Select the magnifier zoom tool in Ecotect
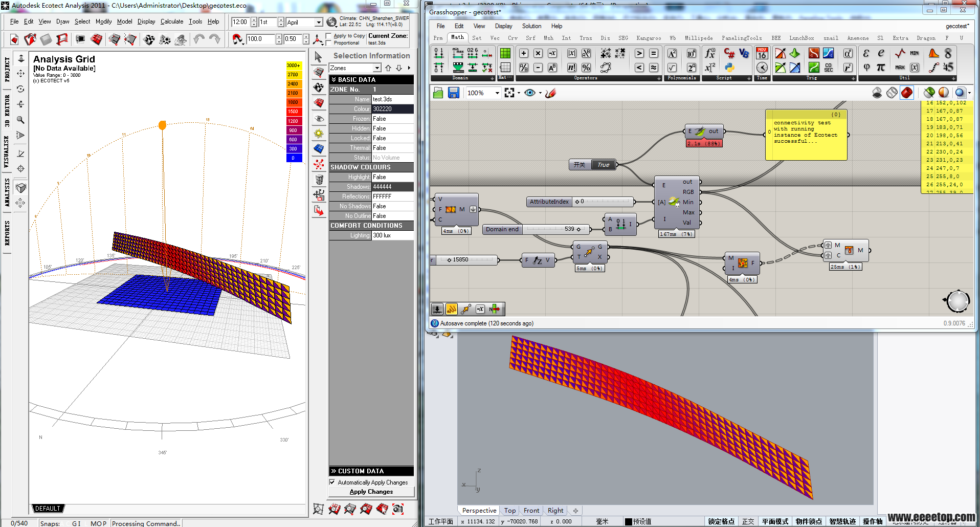Screen dimensions: 980x527 click(x=21, y=120)
